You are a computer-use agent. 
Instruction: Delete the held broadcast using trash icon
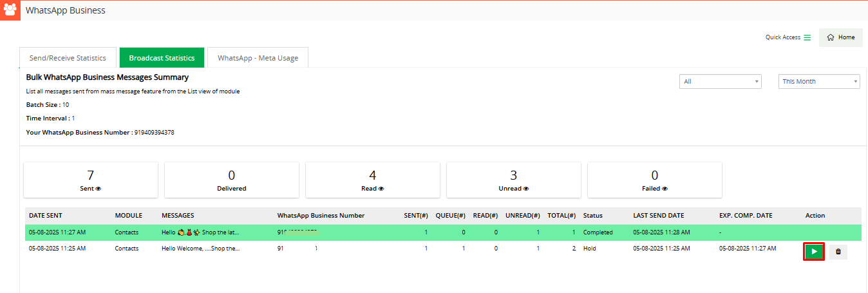coord(838,252)
